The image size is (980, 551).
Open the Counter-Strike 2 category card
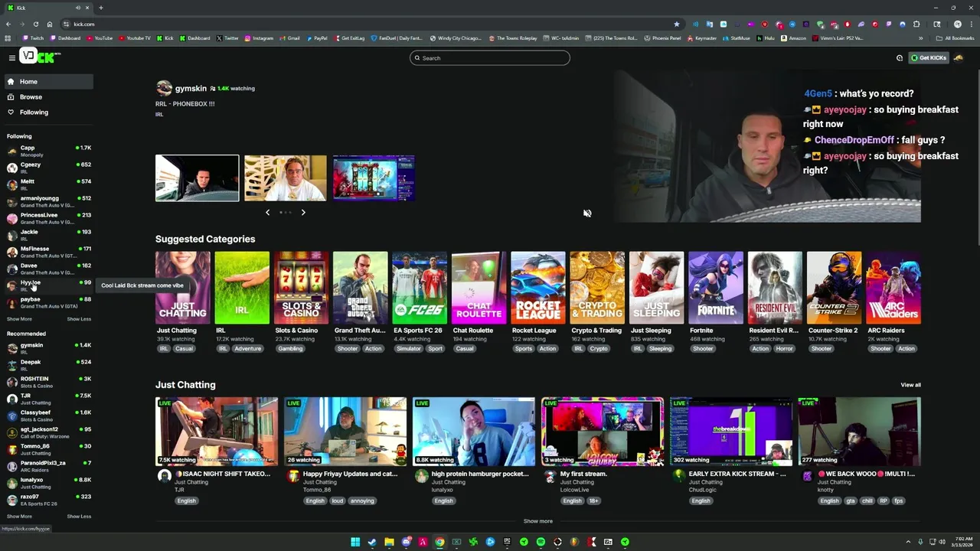click(x=834, y=288)
